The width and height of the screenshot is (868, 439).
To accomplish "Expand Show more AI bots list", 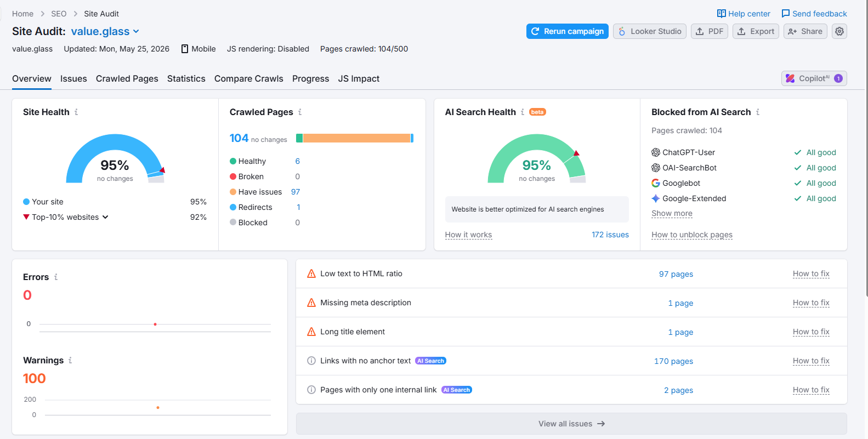I will coord(672,213).
